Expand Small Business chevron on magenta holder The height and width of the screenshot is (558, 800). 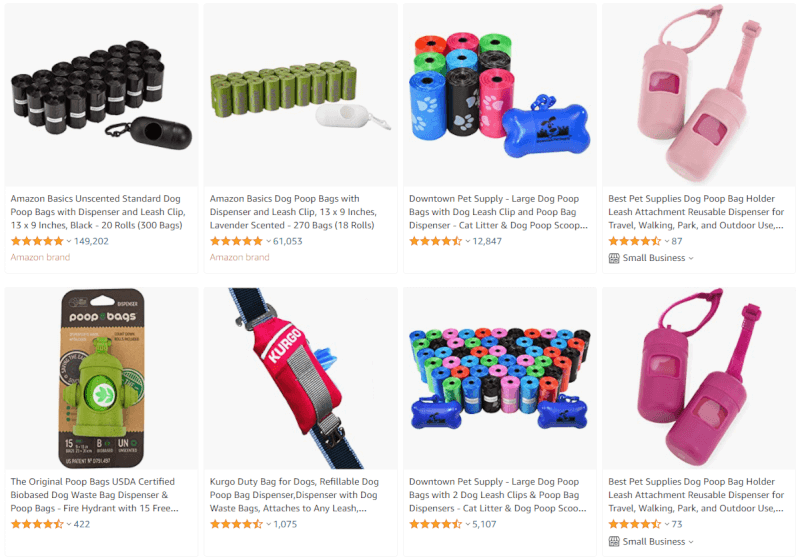pos(691,542)
